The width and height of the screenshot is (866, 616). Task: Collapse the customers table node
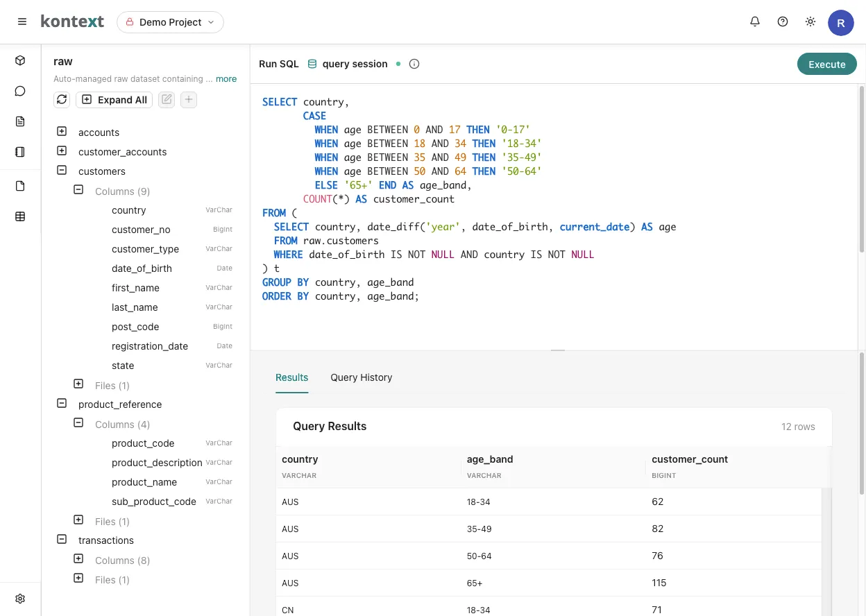pyautogui.click(x=62, y=171)
